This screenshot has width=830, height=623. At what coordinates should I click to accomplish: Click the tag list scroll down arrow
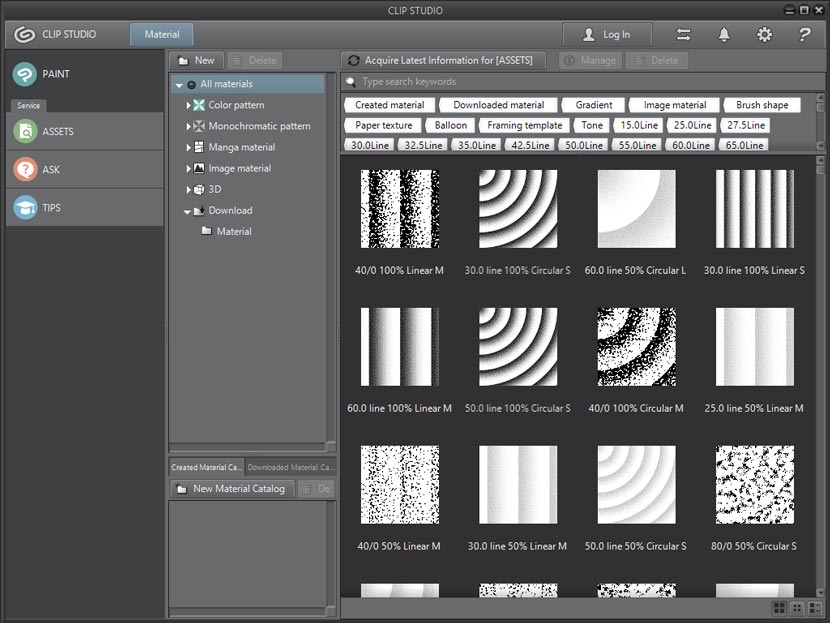(x=820, y=146)
